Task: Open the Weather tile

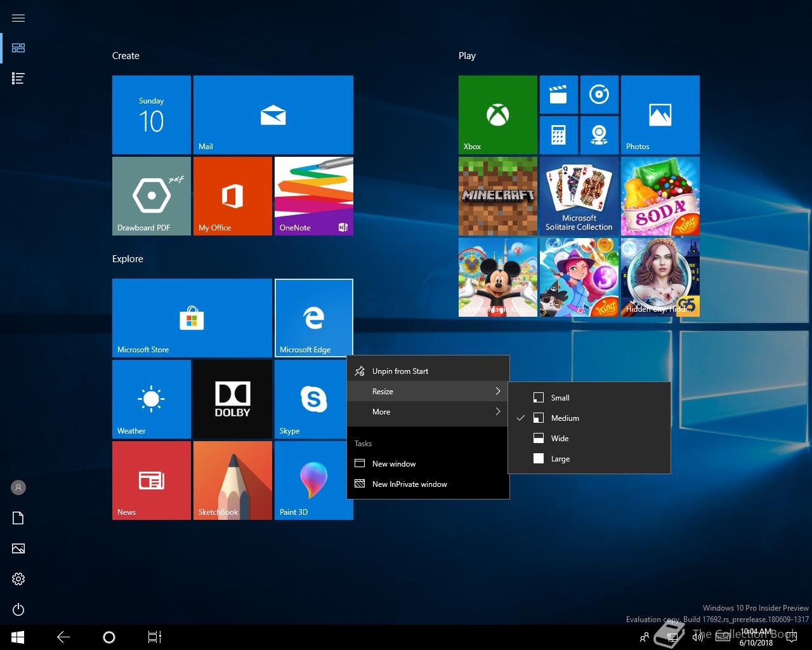Action: (152, 399)
